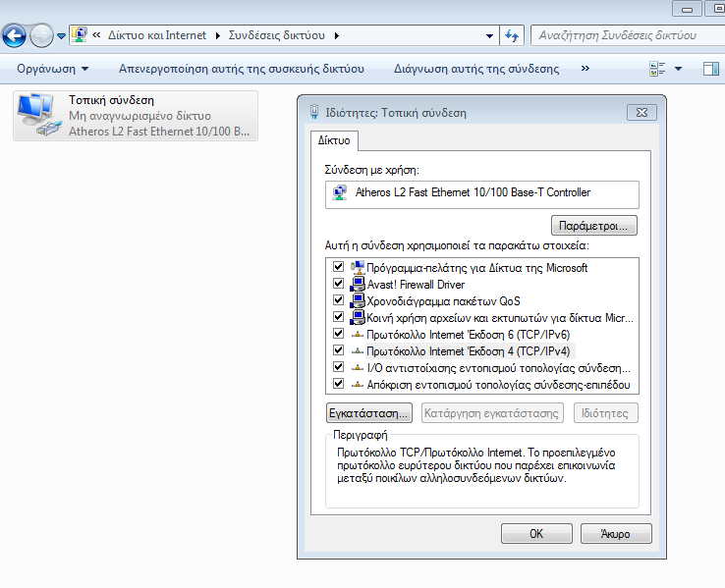725x588 pixels.
Task: Focus the Αναζήτηση Συνδέσεις δικτύου search box
Action: click(x=628, y=35)
